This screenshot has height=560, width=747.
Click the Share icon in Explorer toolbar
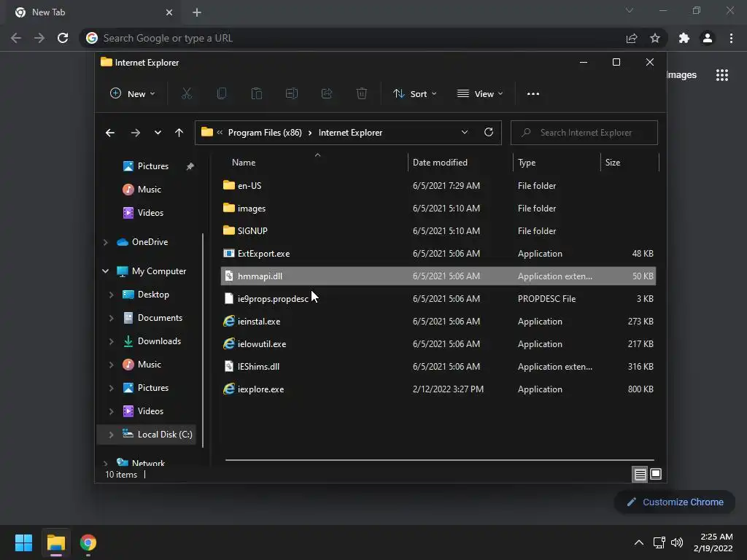tap(327, 94)
